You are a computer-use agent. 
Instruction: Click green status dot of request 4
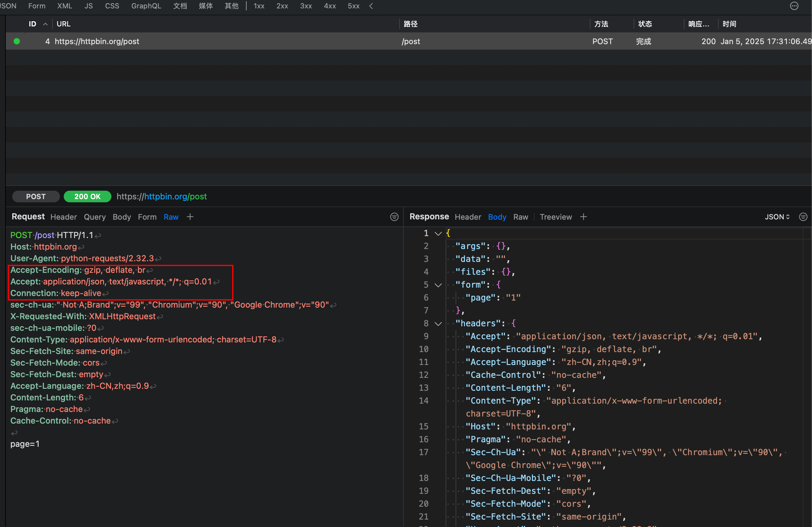coord(17,41)
